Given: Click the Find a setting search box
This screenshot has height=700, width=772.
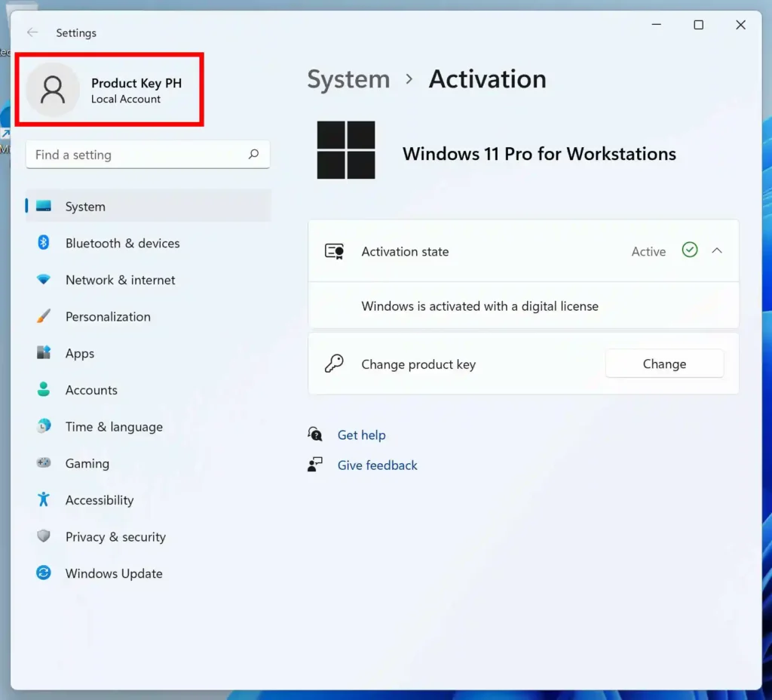Looking at the screenshot, I should pyautogui.click(x=148, y=155).
